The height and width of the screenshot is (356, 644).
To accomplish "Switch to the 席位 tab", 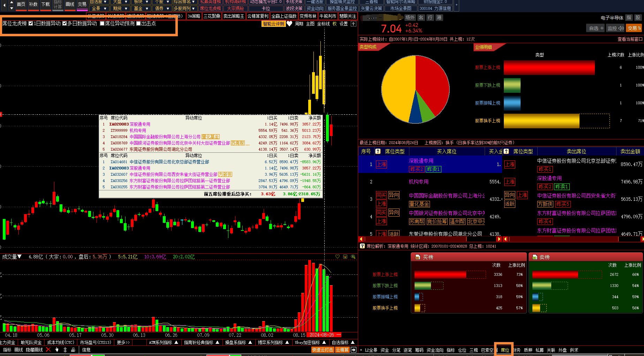I will 505,350.
